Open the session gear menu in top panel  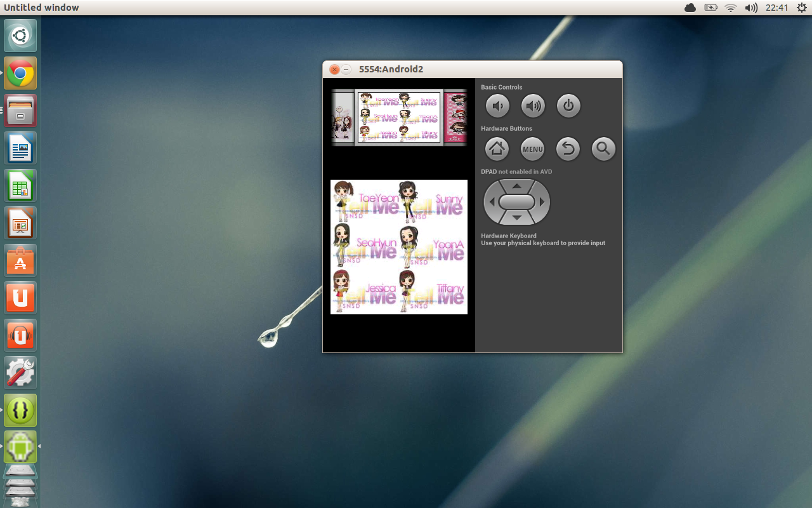pyautogui.click(x=801, y=8)
